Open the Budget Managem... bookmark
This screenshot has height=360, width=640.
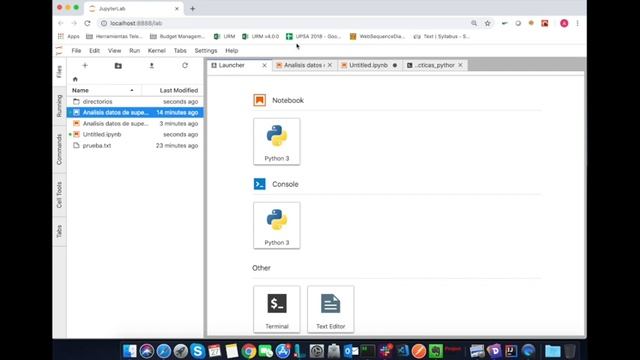[177, 36]
